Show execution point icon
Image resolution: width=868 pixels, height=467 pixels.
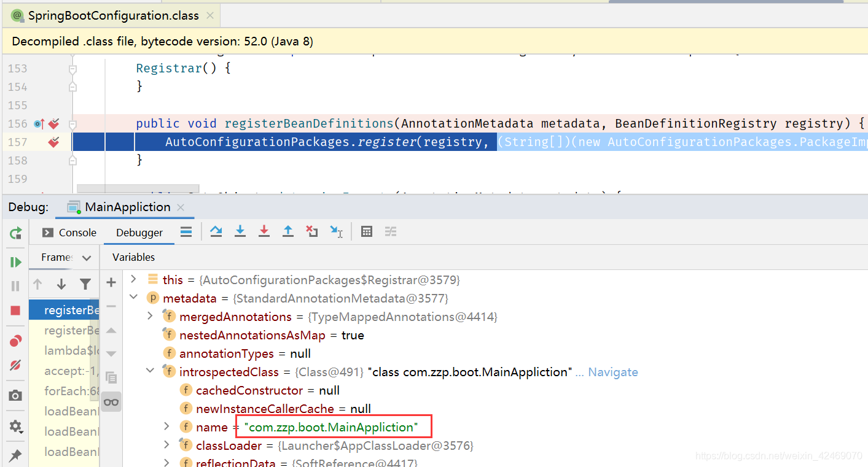tap(186, 232)
